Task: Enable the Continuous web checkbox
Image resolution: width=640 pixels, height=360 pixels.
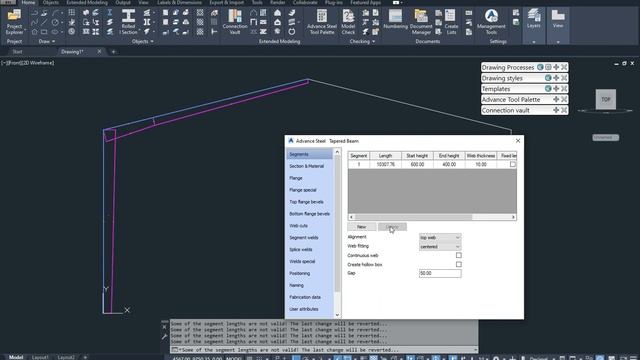Action: (x=459, y=255)
